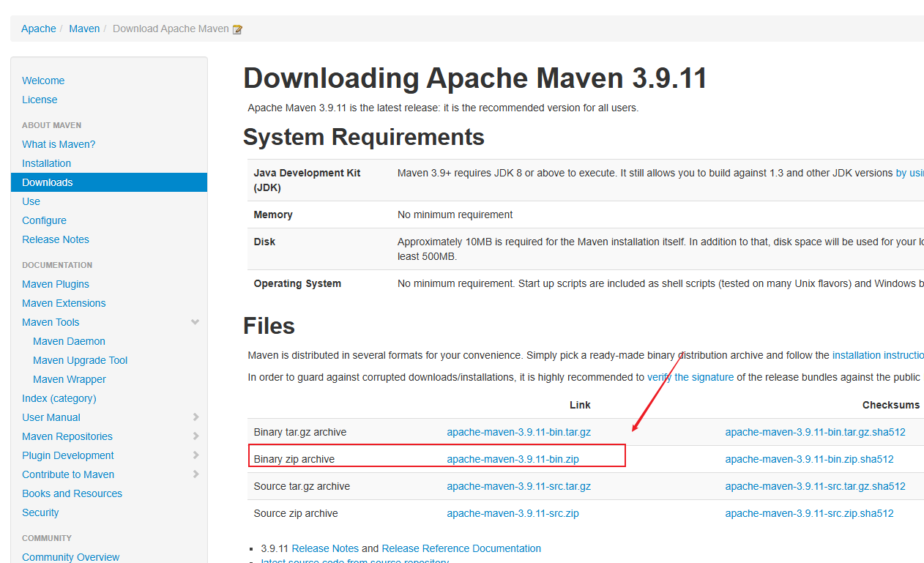Open the Configure sidebar link
Screen dimensions: 924x563
pyautogui.click(x=44, y=220)
